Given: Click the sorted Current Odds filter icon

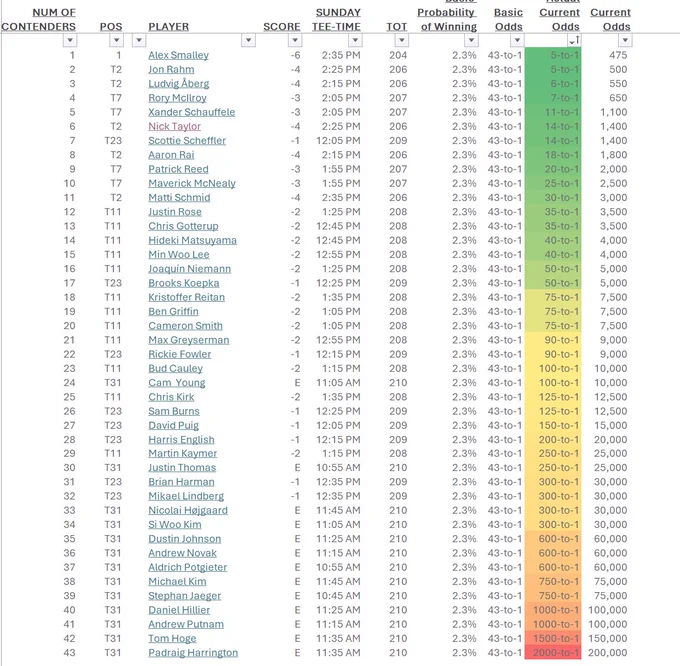Looking at the screenshot, I should point(574,40).
